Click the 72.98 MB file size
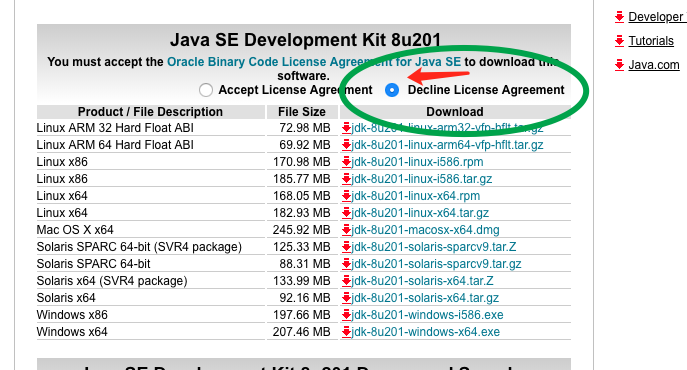This screenshot has width=687, height=370. pos(305,128)
